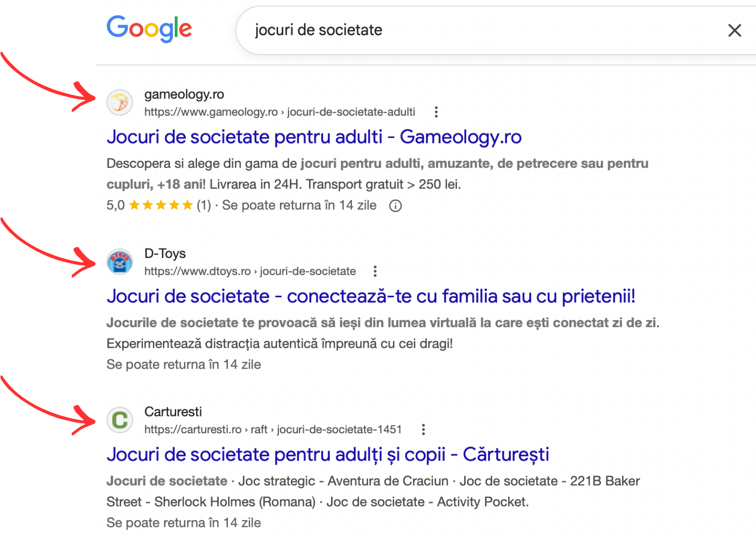Click the Carturesti green C favicon
The width and height of the screenshot is (756, 536).
pos(120,420)
